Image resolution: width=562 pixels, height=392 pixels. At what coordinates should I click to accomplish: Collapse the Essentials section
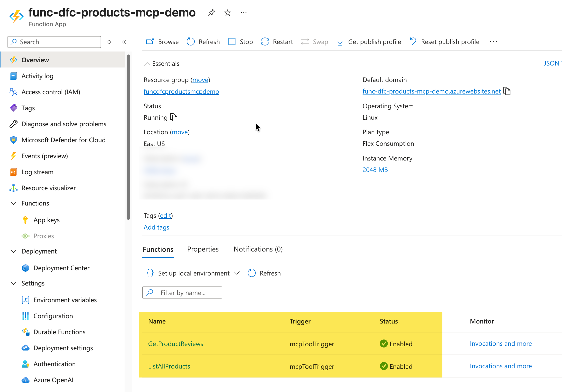147,64
